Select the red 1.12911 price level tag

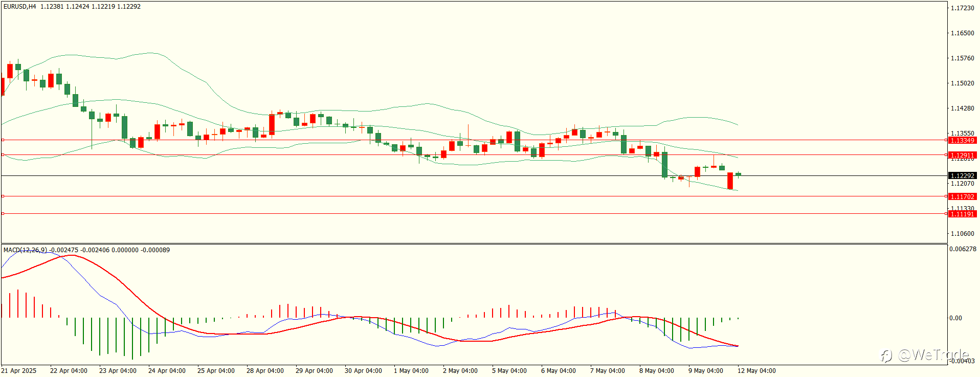(962, 155)
